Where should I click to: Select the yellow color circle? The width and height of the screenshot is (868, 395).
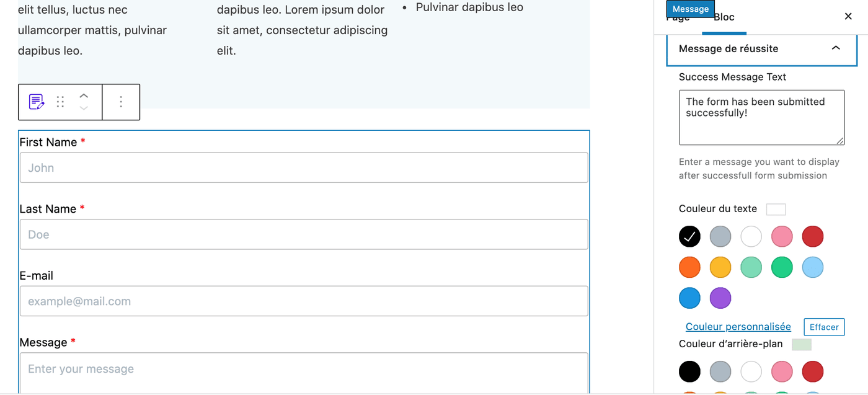pyautogui.click(x=720, y=267)
